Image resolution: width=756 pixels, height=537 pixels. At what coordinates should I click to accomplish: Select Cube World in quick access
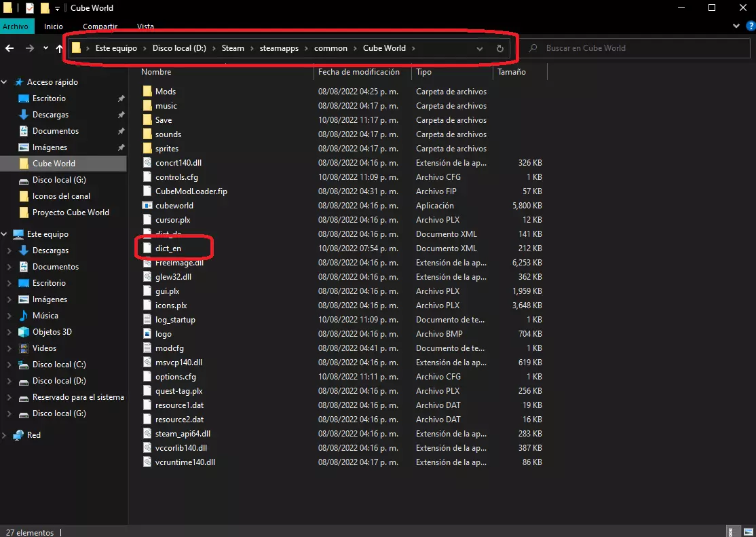pyautogui.click(x=63, y=164)
